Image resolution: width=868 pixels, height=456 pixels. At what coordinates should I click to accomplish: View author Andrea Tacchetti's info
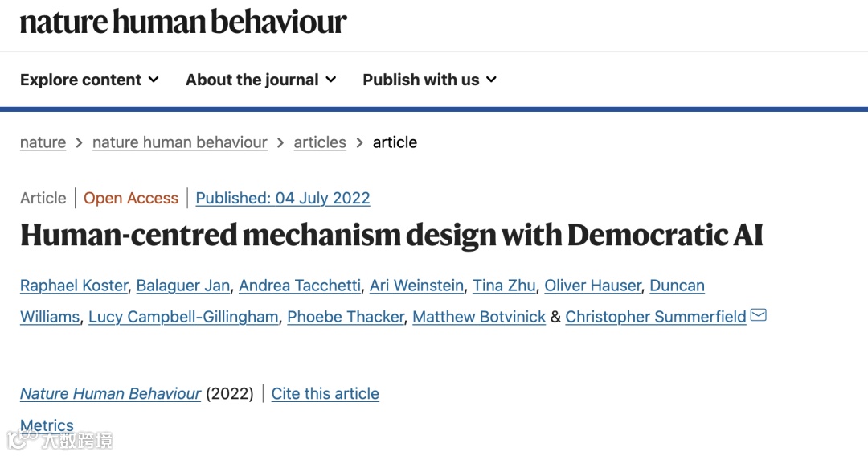(299, 286)
